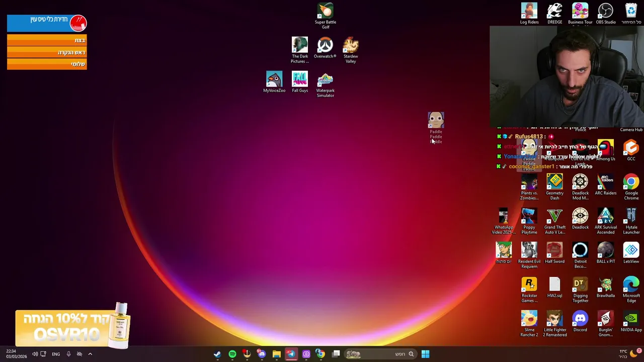Select the GCC desktop icon
This screenshot has width=644, height=362.
point(631,150)
